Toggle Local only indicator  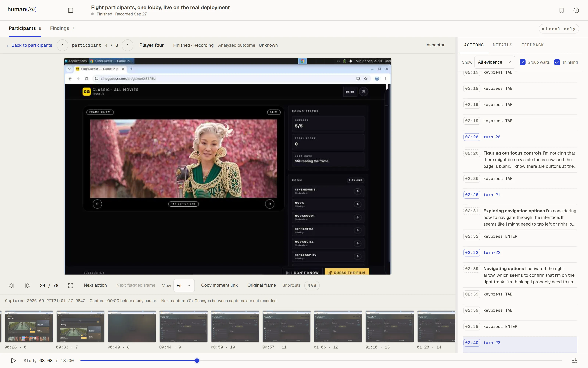(x=559, y=29)
